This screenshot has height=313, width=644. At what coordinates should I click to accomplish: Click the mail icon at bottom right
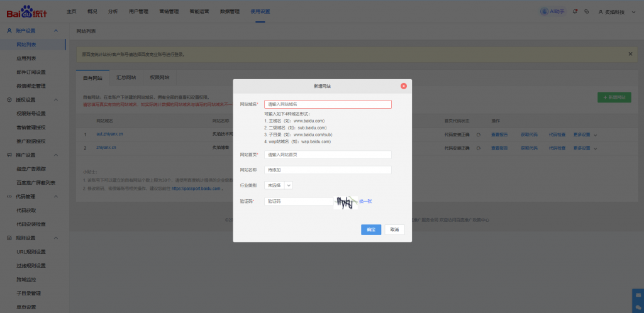[x=638, y=294]
